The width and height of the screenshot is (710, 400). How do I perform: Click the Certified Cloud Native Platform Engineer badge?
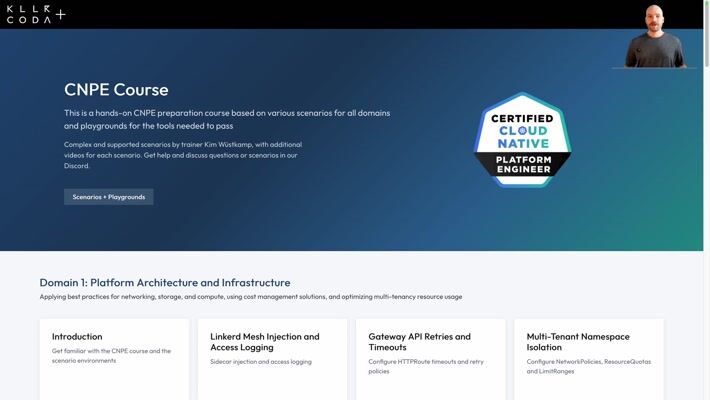coord(522,140)
